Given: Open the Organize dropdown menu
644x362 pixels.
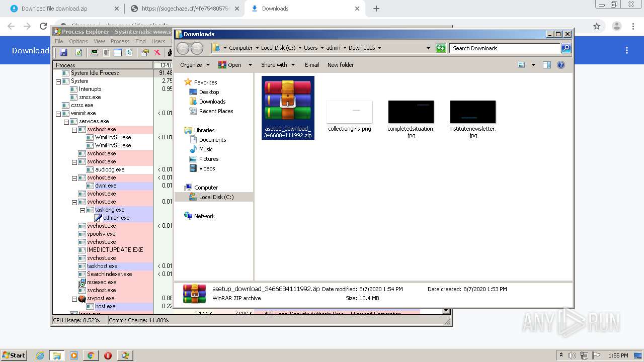Looking at the screenshot, I should (195, 65).
